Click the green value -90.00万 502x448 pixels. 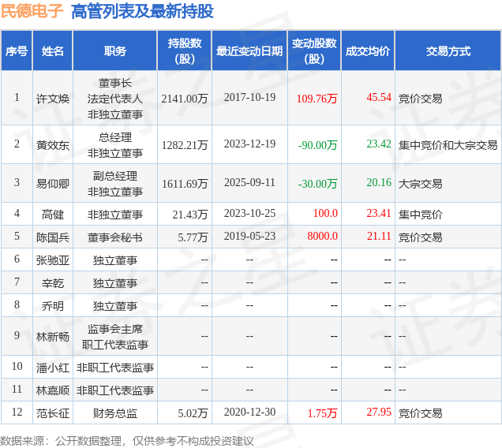317,145
